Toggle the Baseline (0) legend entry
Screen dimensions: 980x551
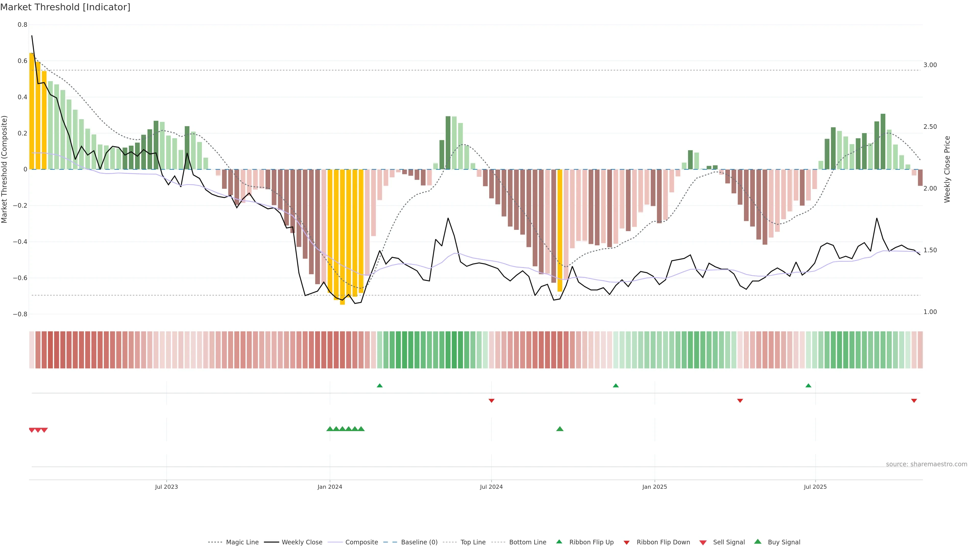click(419, 542)
